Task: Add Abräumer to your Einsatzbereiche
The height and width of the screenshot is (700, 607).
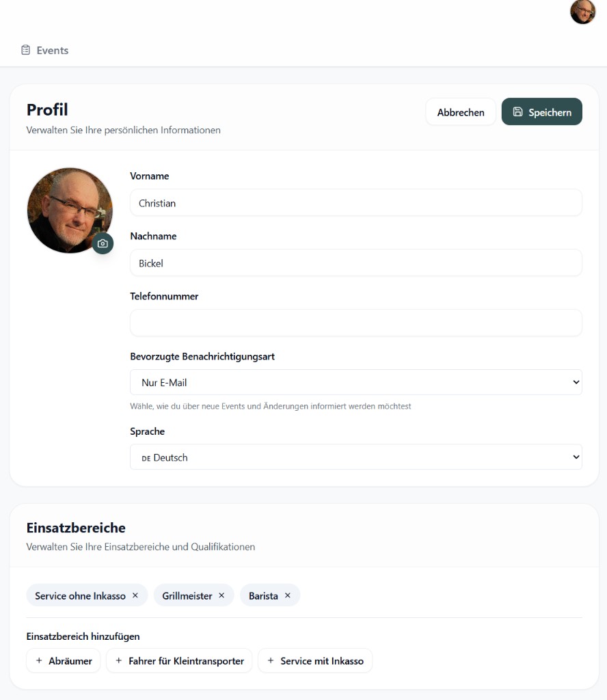Action: (x=63, y=661)
